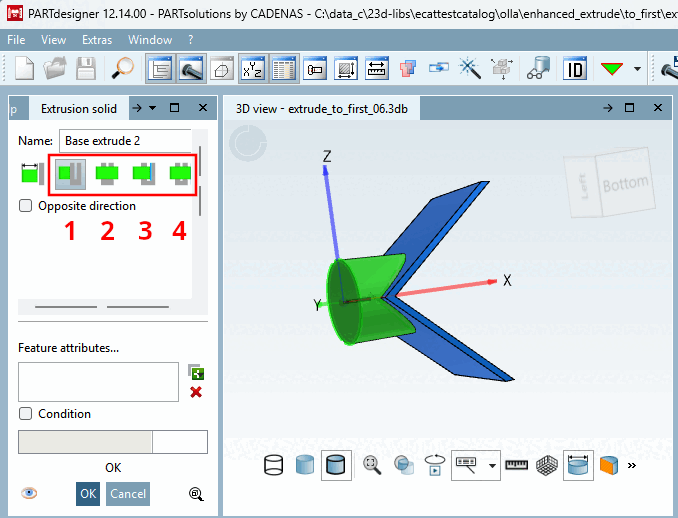
Task: Click the Save floppy disk icon
Action: tap(86, 68)
